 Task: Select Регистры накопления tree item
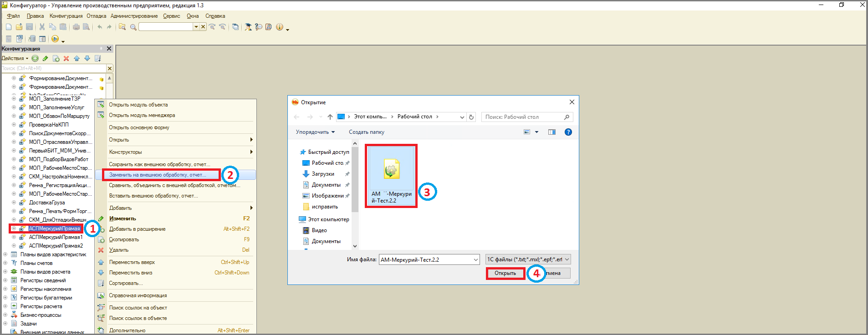tap(46, 289)
